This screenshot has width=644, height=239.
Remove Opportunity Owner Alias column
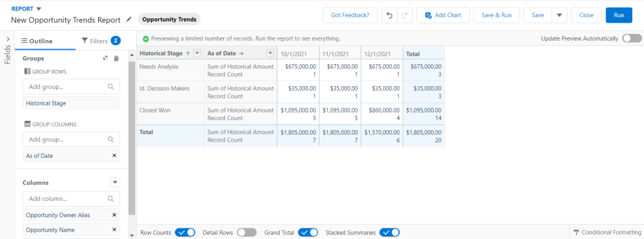[x=114, y=214]
